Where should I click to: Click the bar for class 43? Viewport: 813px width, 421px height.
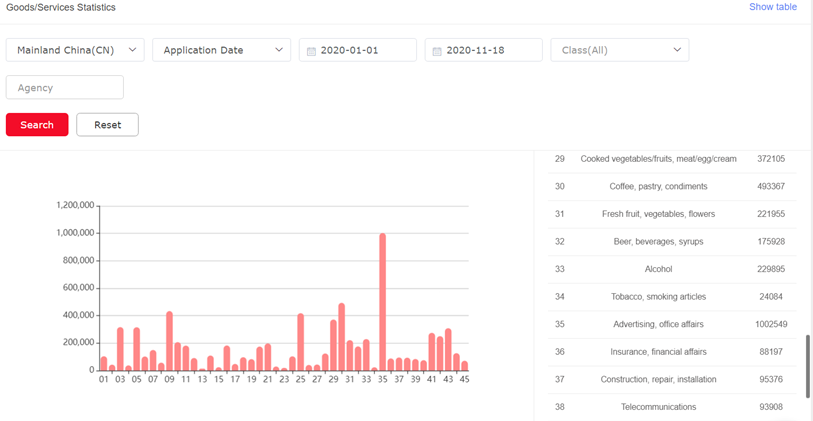point(448,349)
